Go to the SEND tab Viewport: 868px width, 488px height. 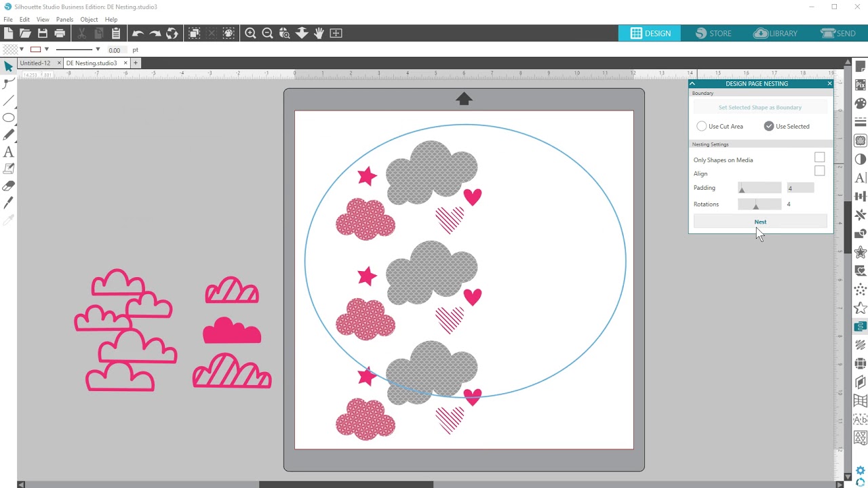click(837, 33)
